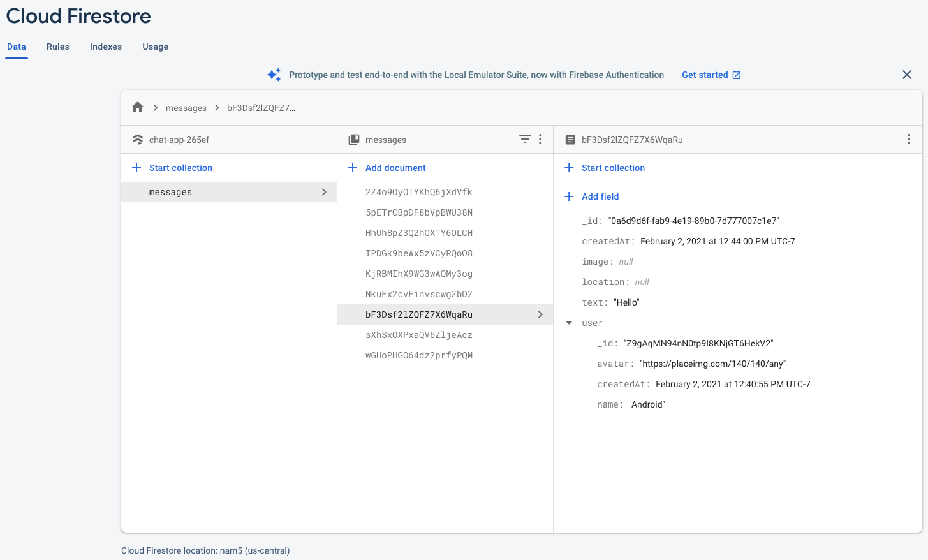928x560 pixels.
Task: Click bF3Dsf2lZQFZ7… in the breadcrumb
Action: click(x=261, y=108)
